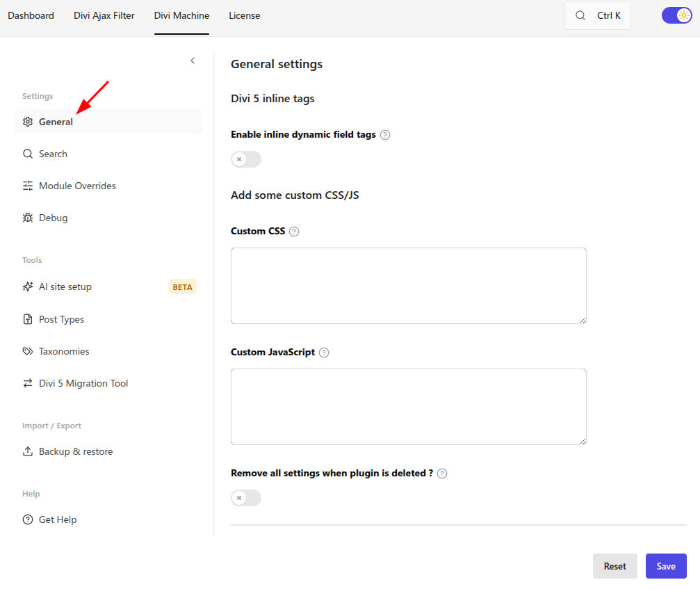700x589 pixels.
Task: Click help icon beside Enable inline dynamic field tags
Action: click(385, 135)
